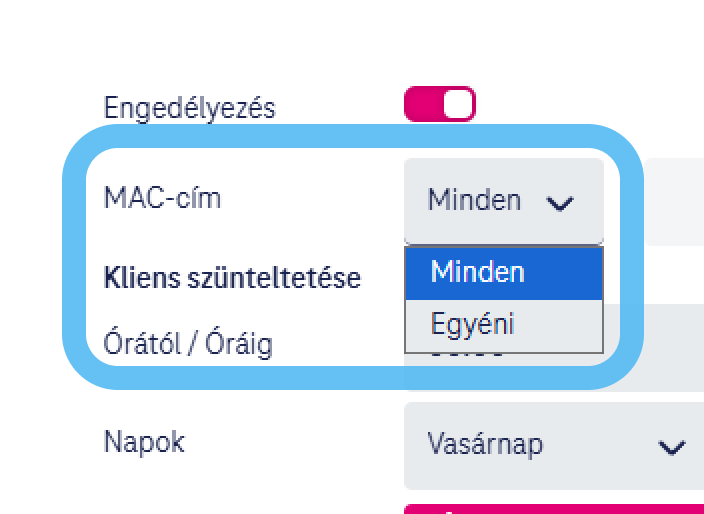Select the highlighted Minden list option
Screen dimensions: 704x514
[503, 273]
